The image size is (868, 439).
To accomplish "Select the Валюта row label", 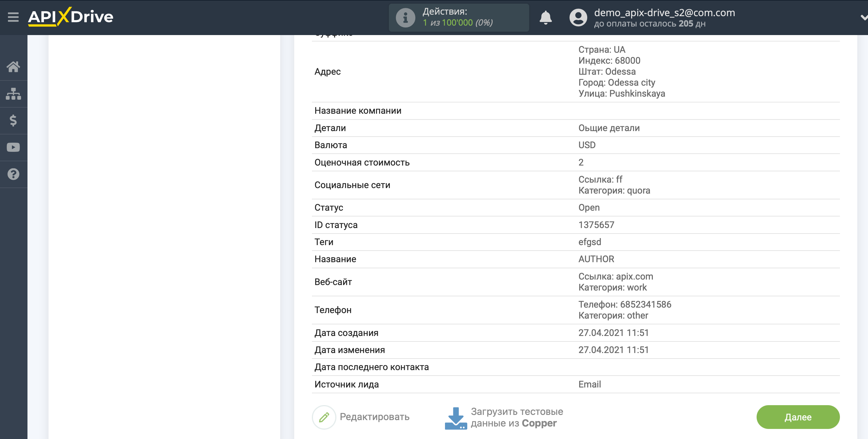I will [x=331, y=145].
